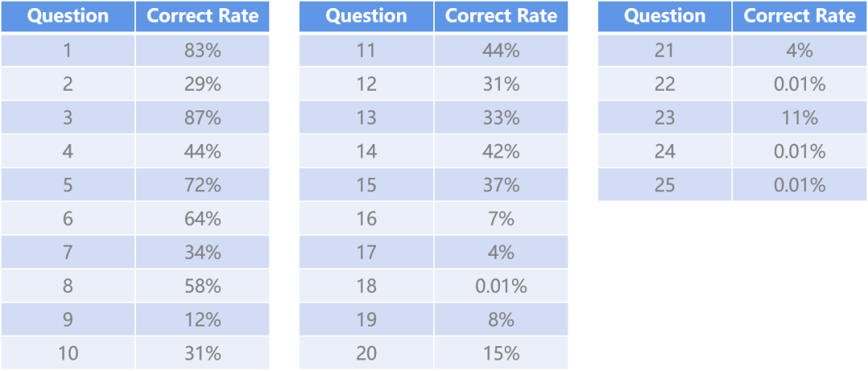This screenshot has width=868, height=371.
Task: Select the 37% correct rate cell
Action: click(x=501, y=184)
